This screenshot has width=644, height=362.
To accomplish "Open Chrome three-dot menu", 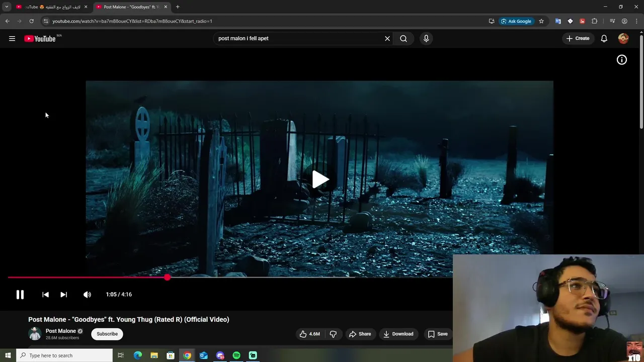I will (636, 21).
